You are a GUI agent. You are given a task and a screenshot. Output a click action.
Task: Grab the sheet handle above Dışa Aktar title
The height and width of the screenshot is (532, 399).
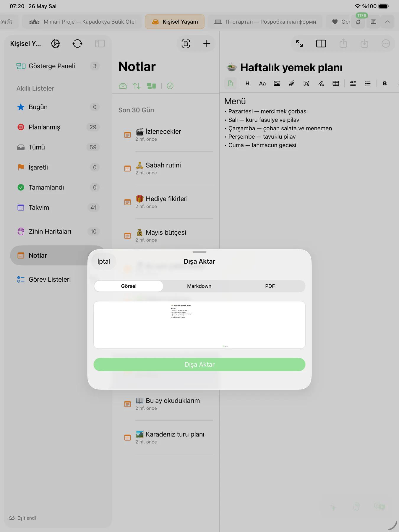199,252
